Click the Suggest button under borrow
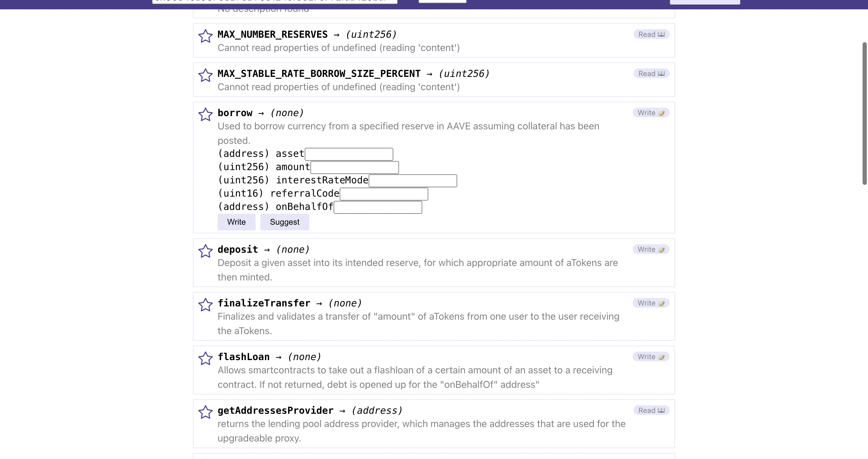 [285, 222]
